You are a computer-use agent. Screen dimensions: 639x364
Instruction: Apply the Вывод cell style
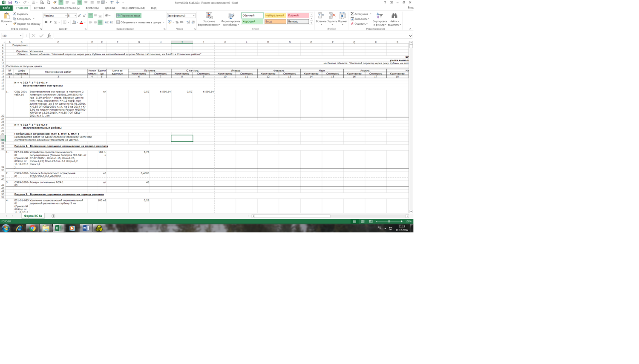298,21
